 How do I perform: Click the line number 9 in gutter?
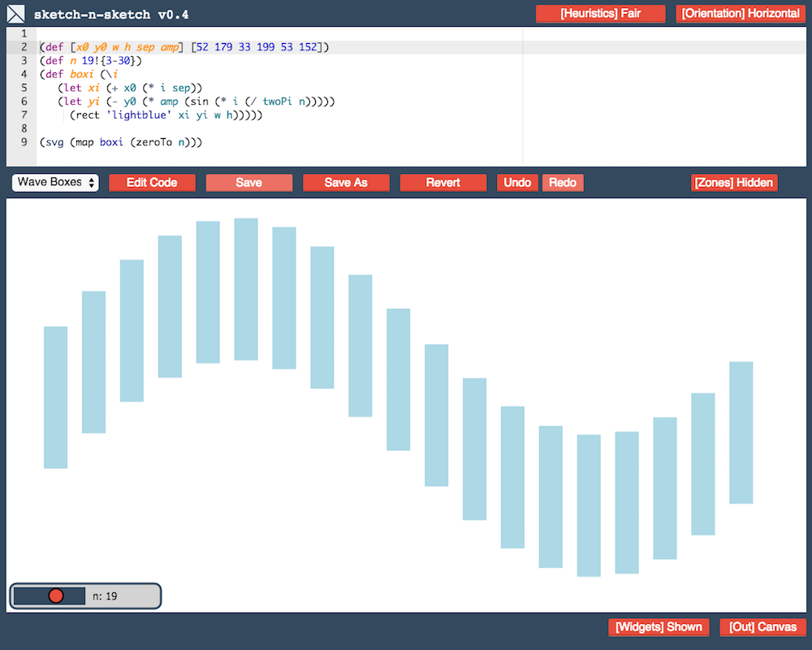point(24,142)
